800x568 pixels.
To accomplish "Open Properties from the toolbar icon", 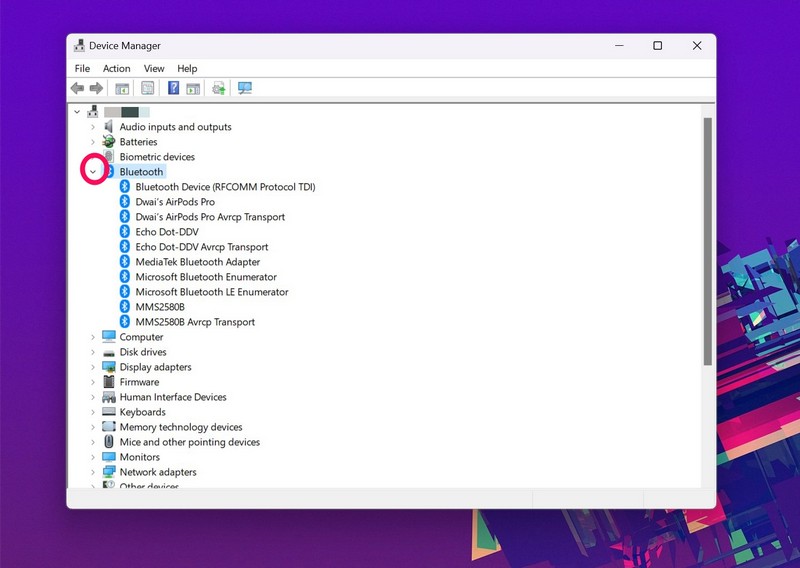I will click(148, 89).
